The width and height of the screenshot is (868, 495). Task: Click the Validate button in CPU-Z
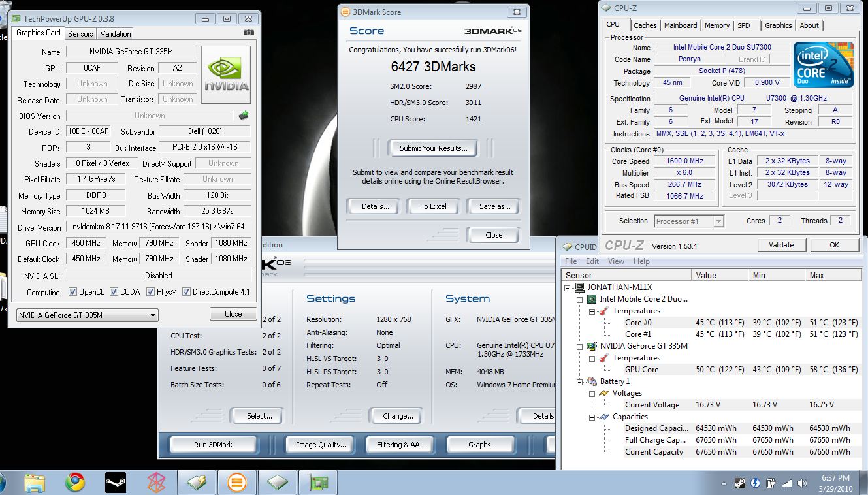[781, 245]
